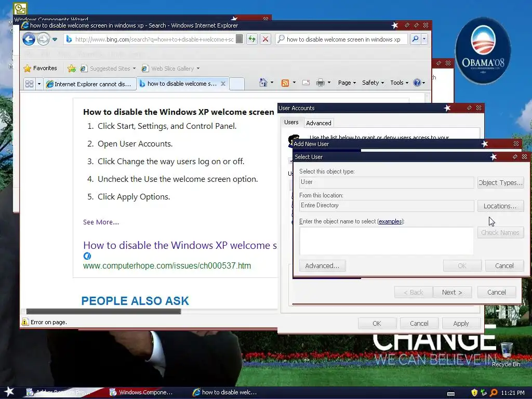Click Advanced... button in Select User
Viewport: 532px width, 399px height.
click(322, 265)
